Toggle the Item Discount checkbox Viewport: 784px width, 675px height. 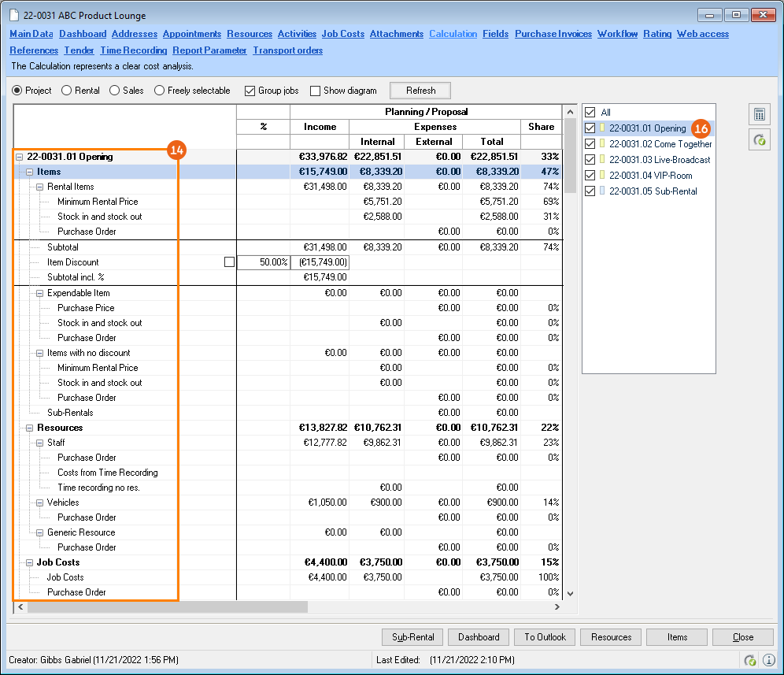tap(229, 262)
